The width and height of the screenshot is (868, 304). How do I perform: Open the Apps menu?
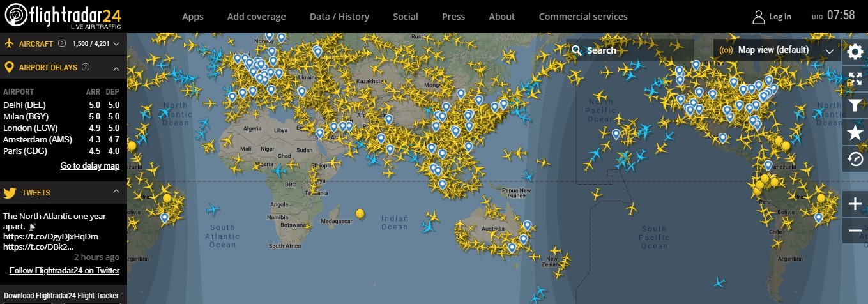coord(194,17)
